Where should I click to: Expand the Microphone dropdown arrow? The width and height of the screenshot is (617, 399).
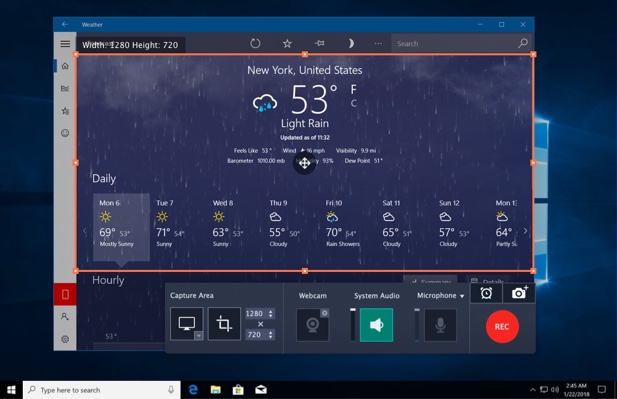point(462,296)
